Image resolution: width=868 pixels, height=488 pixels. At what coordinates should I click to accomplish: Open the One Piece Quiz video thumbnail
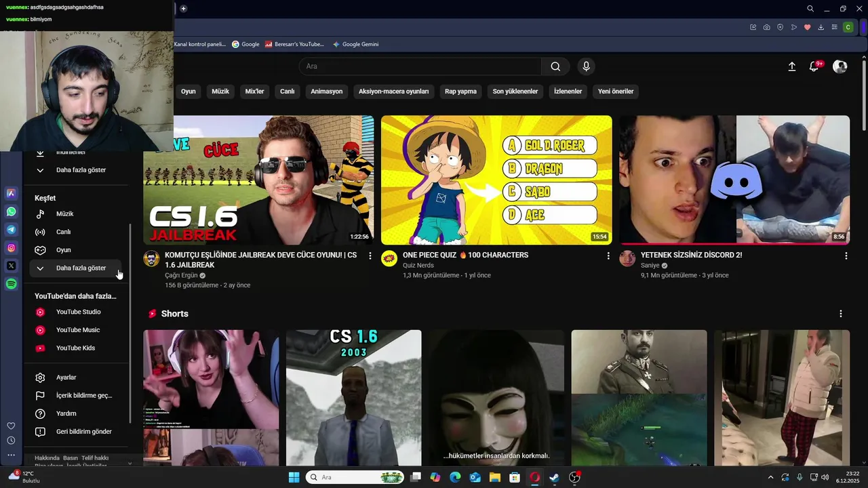[496, 180]
